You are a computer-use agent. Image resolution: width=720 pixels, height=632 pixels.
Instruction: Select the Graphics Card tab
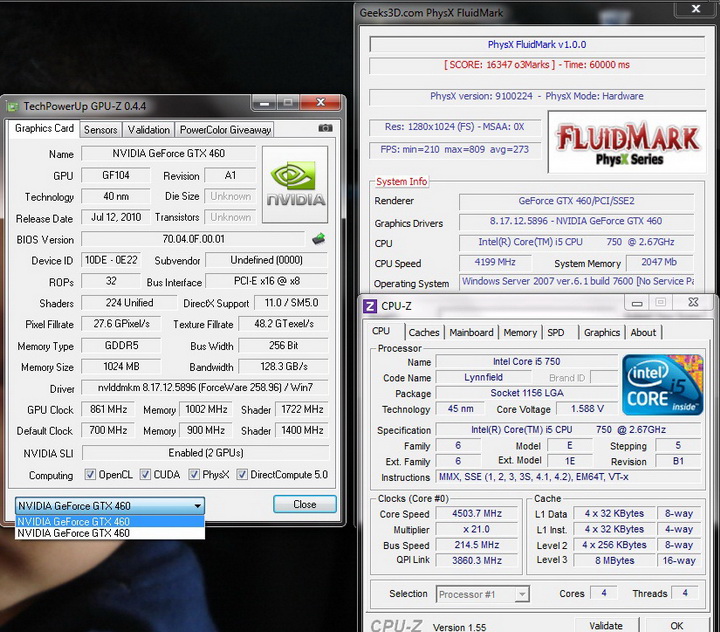(44, 128)
